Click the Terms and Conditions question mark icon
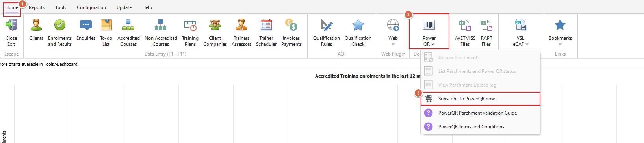Image resolution: width=644 pixels, height=143 pixels. [x=428, y=127]
